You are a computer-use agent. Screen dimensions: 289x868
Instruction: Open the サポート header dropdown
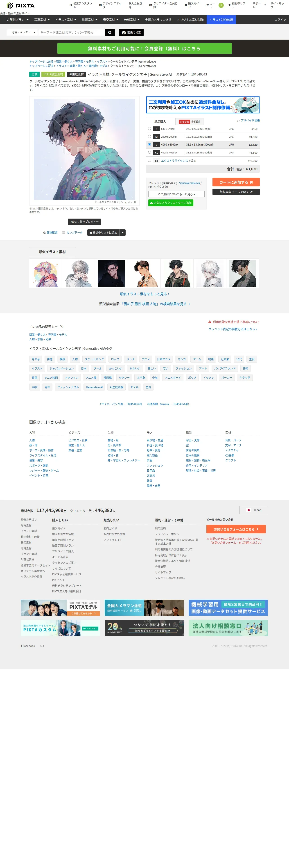(x=259, y=5)
